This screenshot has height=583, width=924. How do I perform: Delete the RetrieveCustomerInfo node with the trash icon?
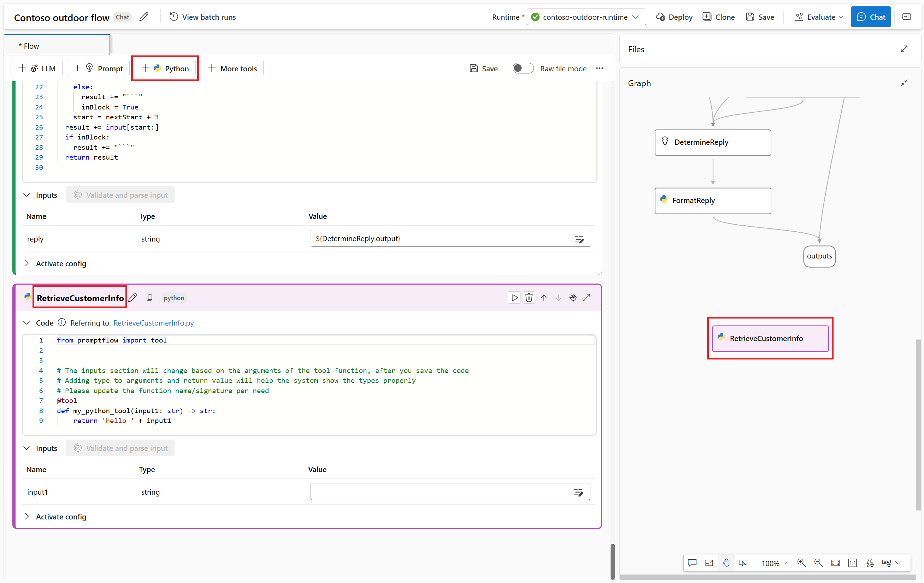529,298
